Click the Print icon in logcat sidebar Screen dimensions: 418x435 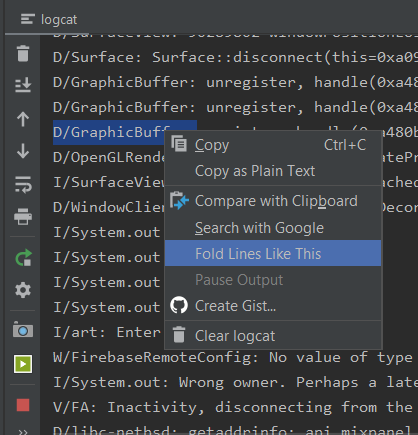[x=23, y=216]
